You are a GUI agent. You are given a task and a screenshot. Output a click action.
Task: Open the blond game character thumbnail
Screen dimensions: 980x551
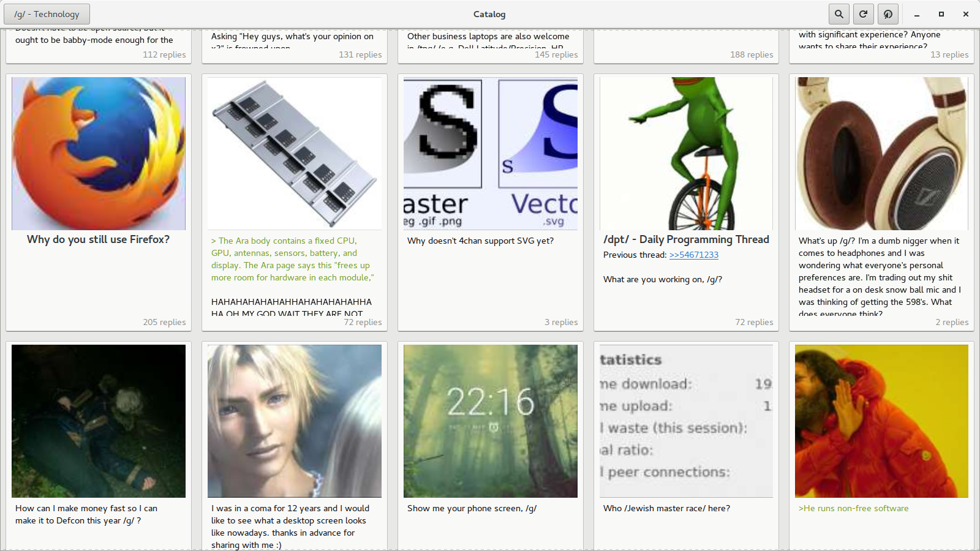tap(295, 421)
